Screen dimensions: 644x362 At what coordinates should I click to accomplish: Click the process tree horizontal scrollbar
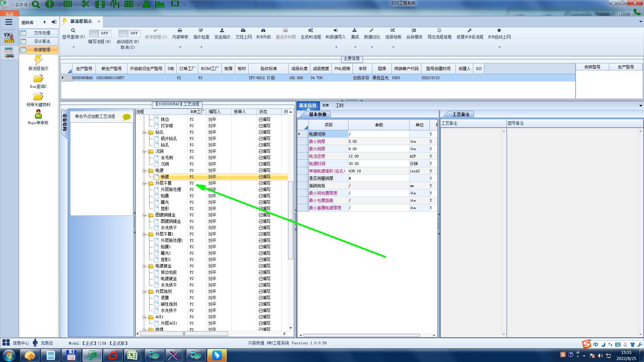[184, 334]
